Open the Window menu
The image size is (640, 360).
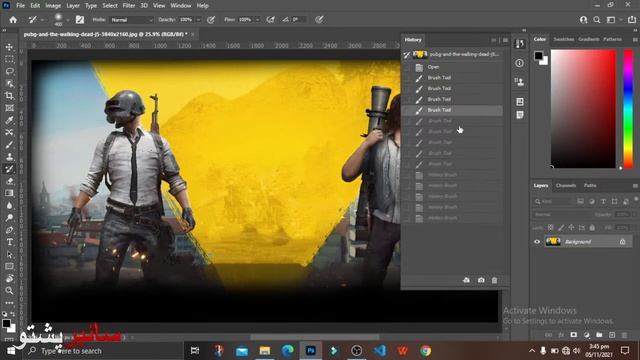coord(180,6)
